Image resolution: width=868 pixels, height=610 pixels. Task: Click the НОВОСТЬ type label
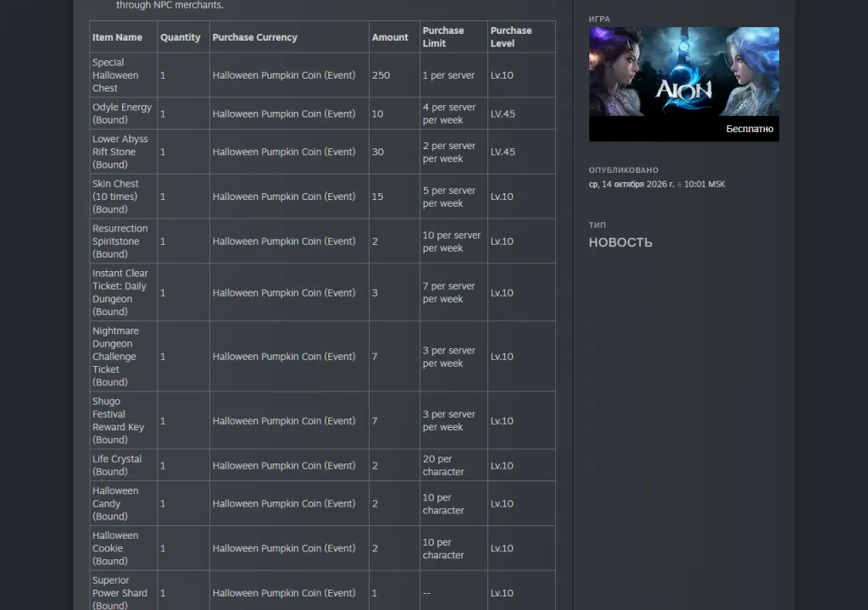620,242
